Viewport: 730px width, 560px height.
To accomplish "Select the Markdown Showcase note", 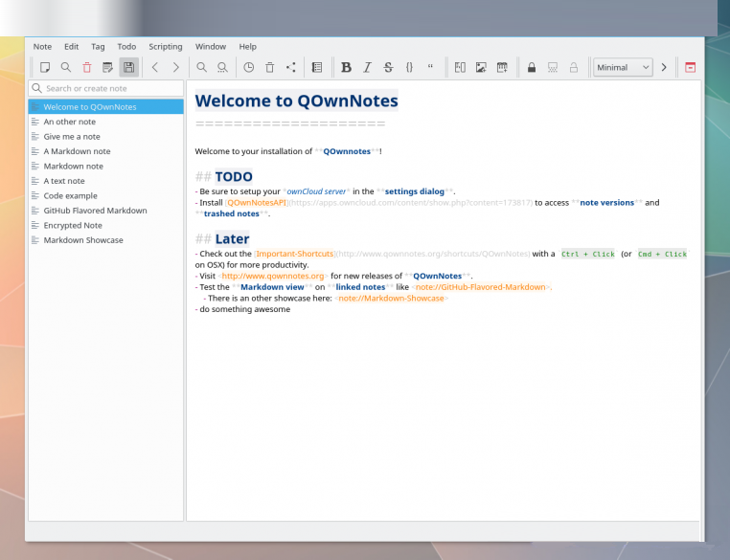I will pyautogui.click(x=83, y=240).
